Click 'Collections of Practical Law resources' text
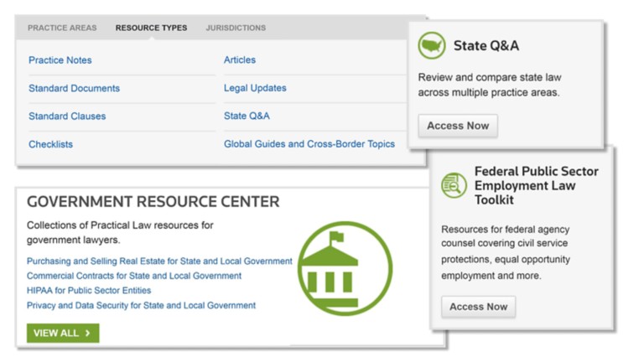 point(120,232)
